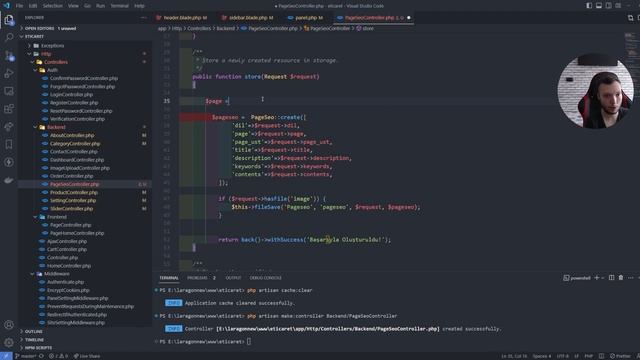This screenshot has height=360, width=640.
Task: Open ProductController.php in explorer
Action: click(x=86, y=192)
